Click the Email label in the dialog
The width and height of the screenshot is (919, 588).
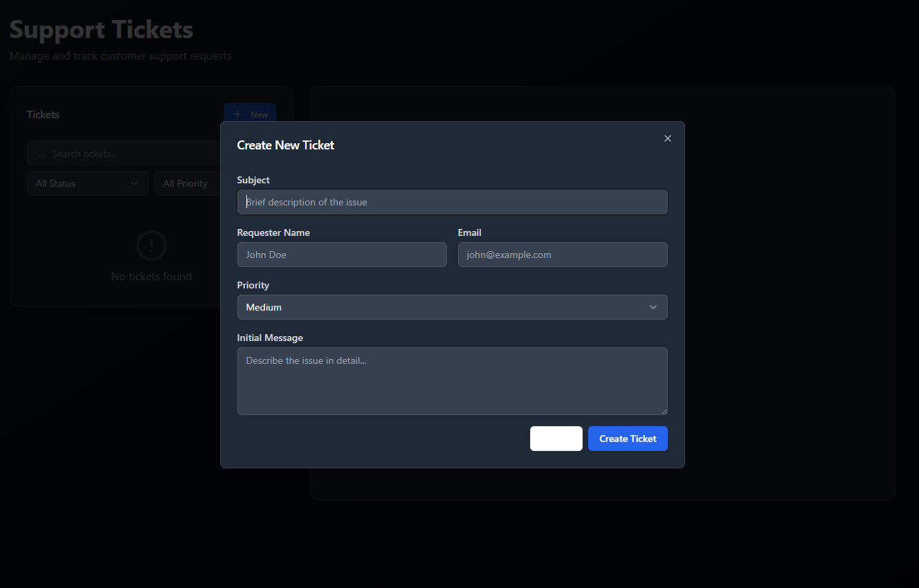[x=469, y=232]
